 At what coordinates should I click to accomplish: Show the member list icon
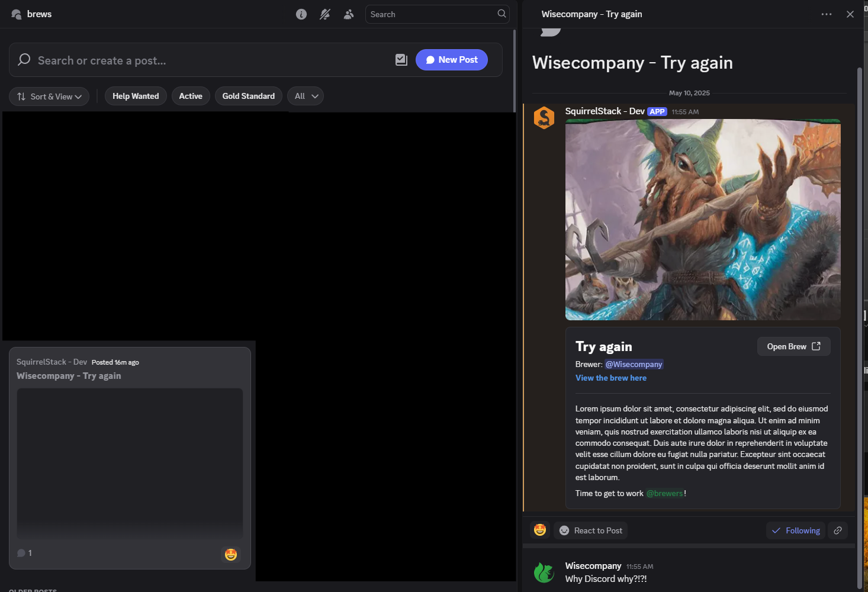click(x=349, y=14)
